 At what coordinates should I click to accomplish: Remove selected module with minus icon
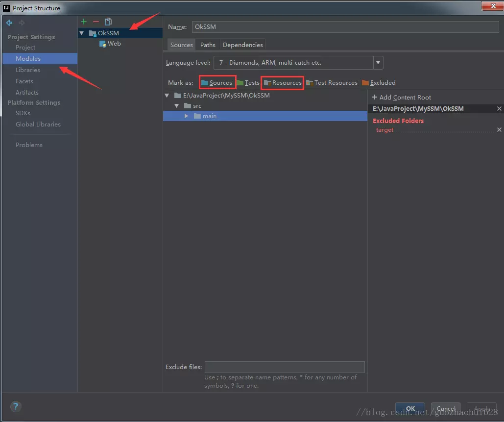click(x=96, y=22)
